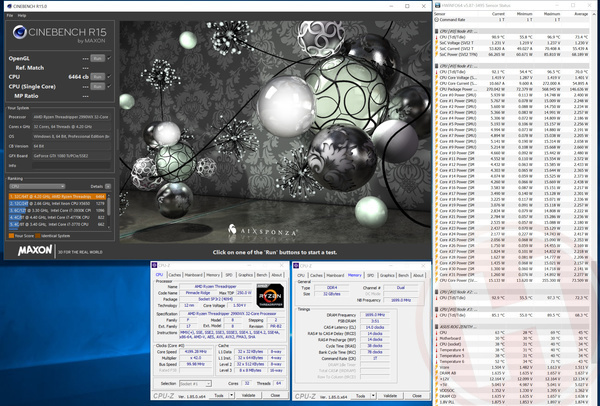Expand Tools dropdown arrow in left CPU-Z
600x406 pixels.
coord(232,395)
